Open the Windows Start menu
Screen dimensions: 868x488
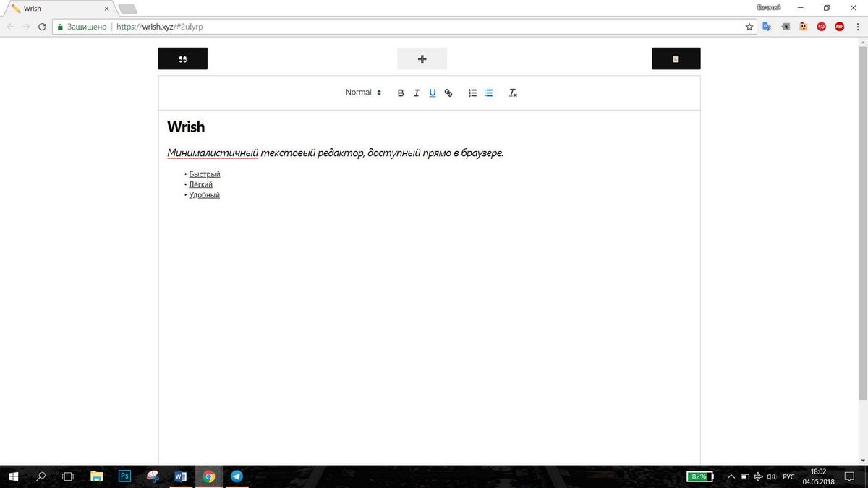[x=14, y=476]
